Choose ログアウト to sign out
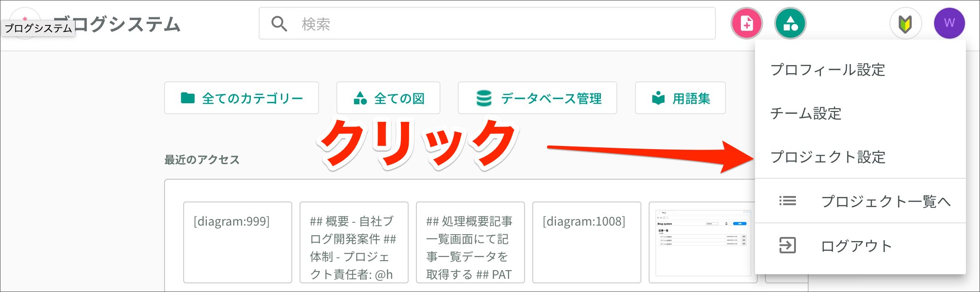Screen dimensions: 980x292 coord(856,246)
